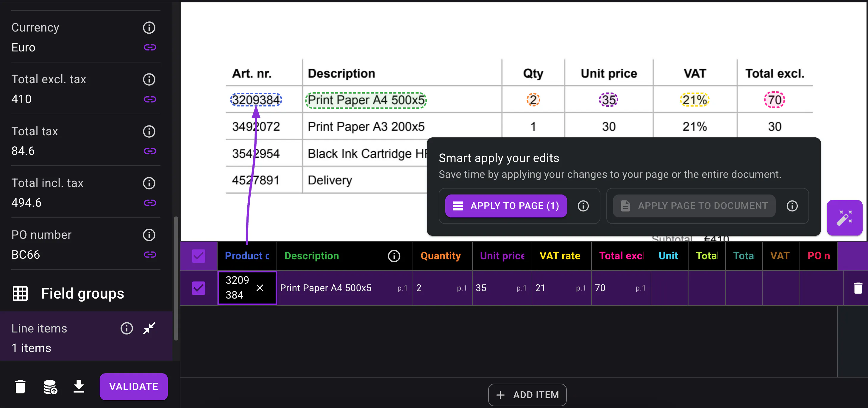Delete the line item row with trash icon
This screenshot has width=868, height=408.
pyautogui.click(x=858, y=288)
